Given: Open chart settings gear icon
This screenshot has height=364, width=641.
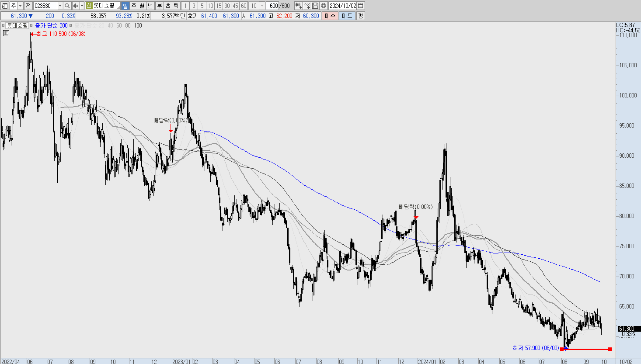Looking at the screenshot, I should [324, 6].
